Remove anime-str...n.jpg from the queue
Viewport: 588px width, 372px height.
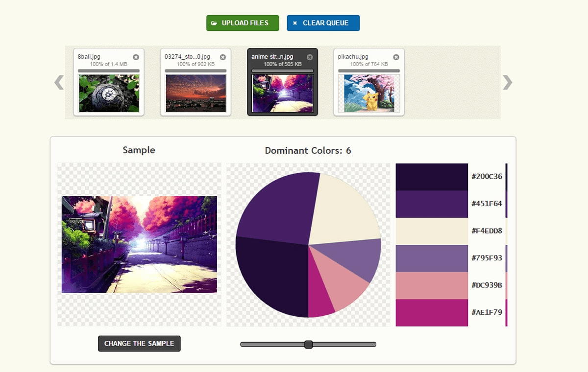(310, 57)
